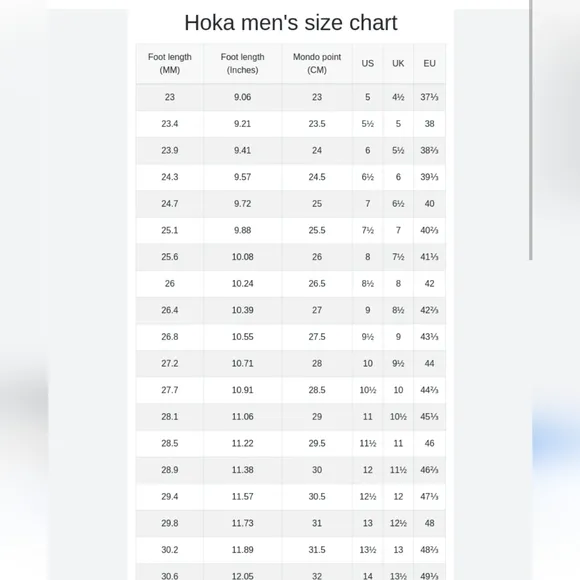Click the 'Hoka men's size chart' title
The width and height of the screenshot is (580, 580).
tap(291, 23)
